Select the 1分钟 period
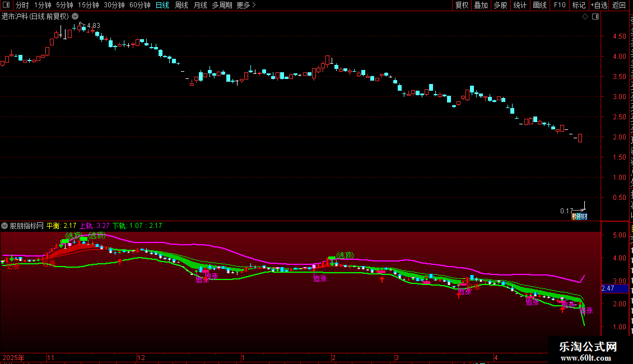This screenshot has height=364, width=633. (43, 5)
